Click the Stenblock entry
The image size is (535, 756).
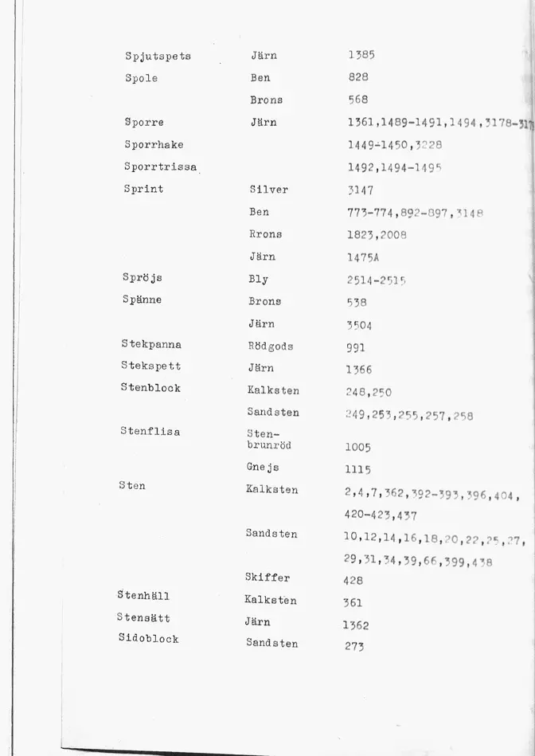(150, 388)
